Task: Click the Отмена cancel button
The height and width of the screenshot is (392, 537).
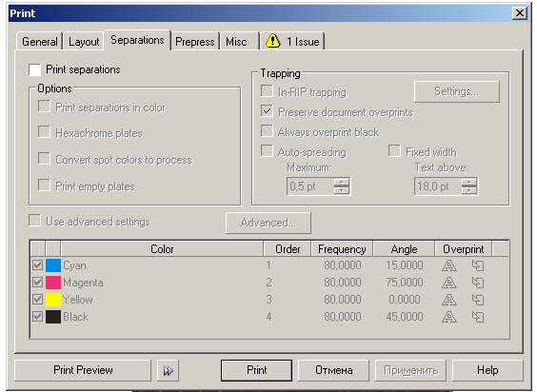Action: 333,370
